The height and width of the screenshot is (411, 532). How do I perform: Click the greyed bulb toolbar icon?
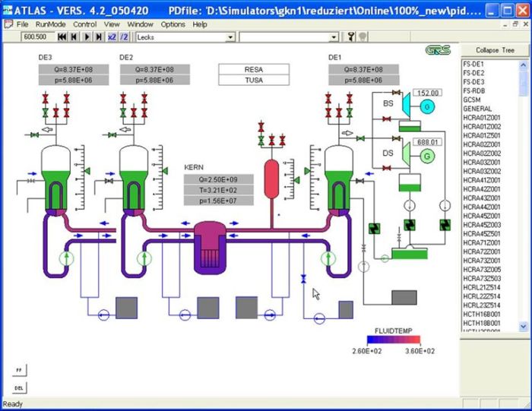tap(363, 36)
